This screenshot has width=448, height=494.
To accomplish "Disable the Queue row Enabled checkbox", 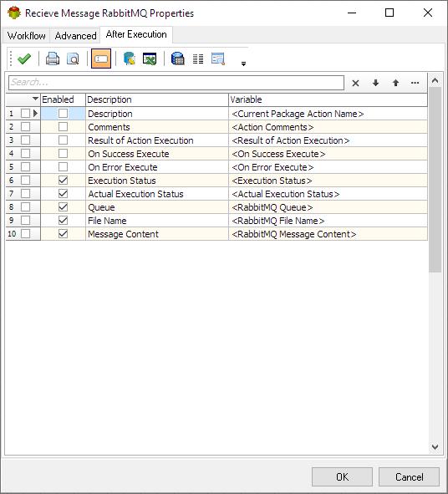I will [x=63, y=207].
